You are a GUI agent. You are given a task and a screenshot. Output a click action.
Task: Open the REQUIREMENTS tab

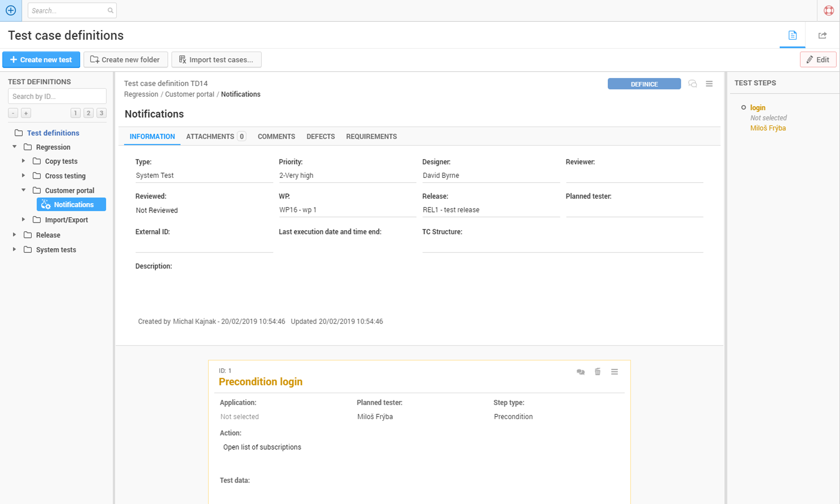[x=371, y=136]
